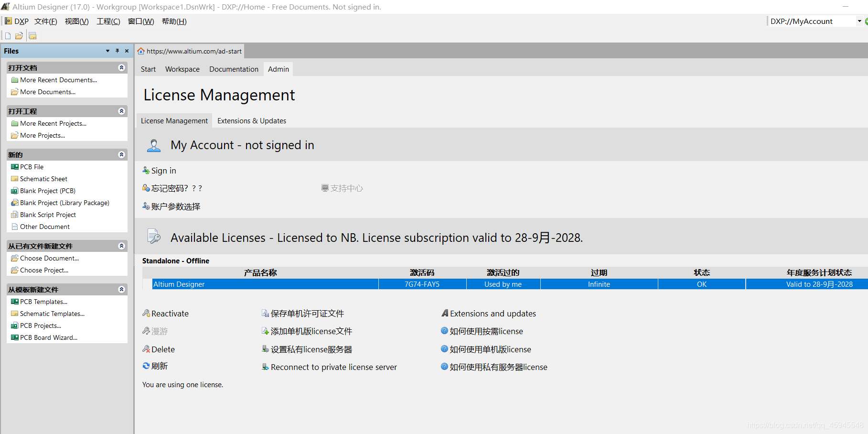The height and width of the screenshot is (434, 868).
Task: Click the Sign in link
Action: 163,171
